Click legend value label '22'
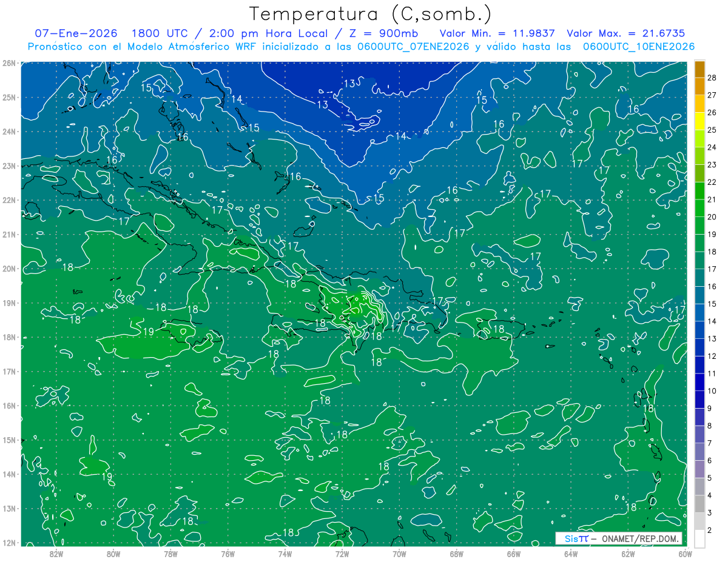Screen dimensions: 728x562 click(712, 182)
